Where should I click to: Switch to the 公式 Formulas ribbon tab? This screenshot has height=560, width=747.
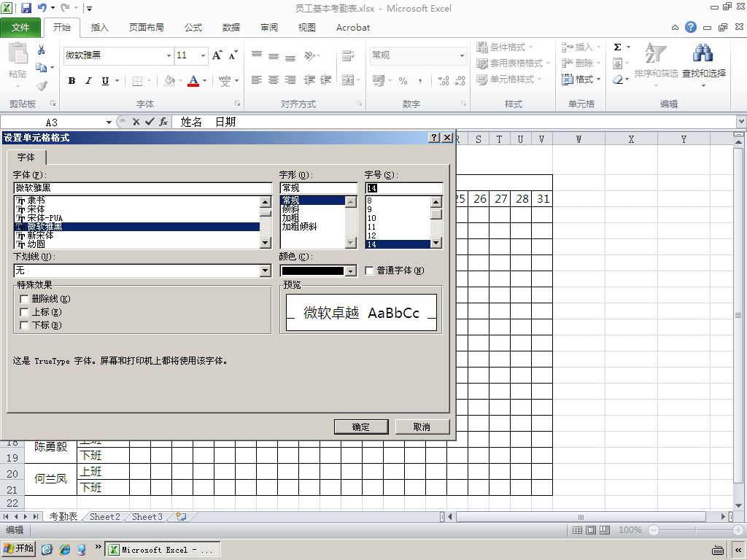point(193,28)
